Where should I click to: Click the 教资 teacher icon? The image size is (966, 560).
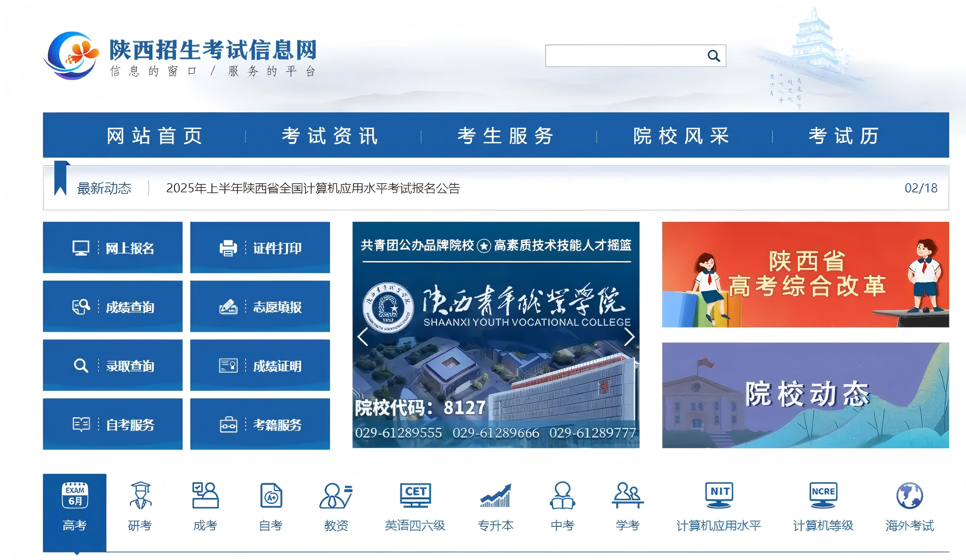pos(336,496)
